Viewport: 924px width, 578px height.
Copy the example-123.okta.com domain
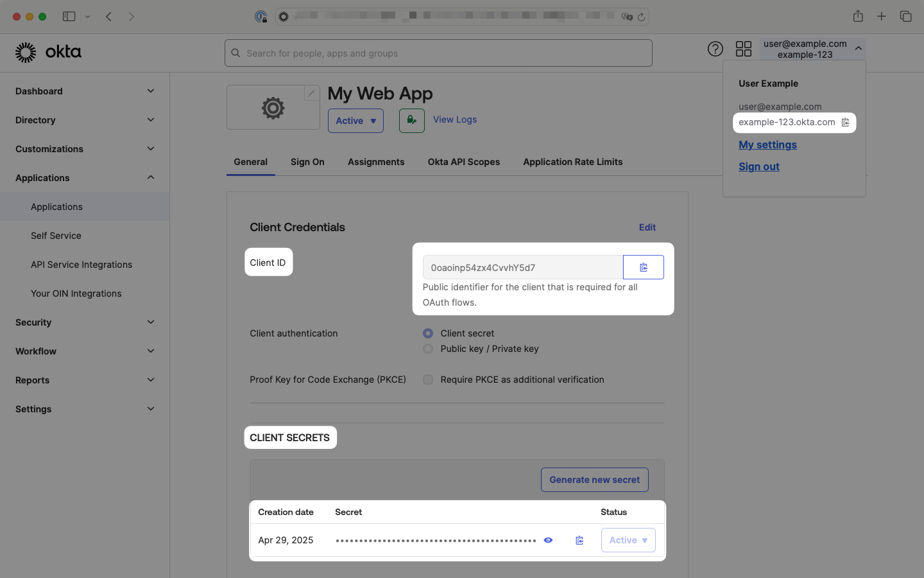(x=845, y=122)
